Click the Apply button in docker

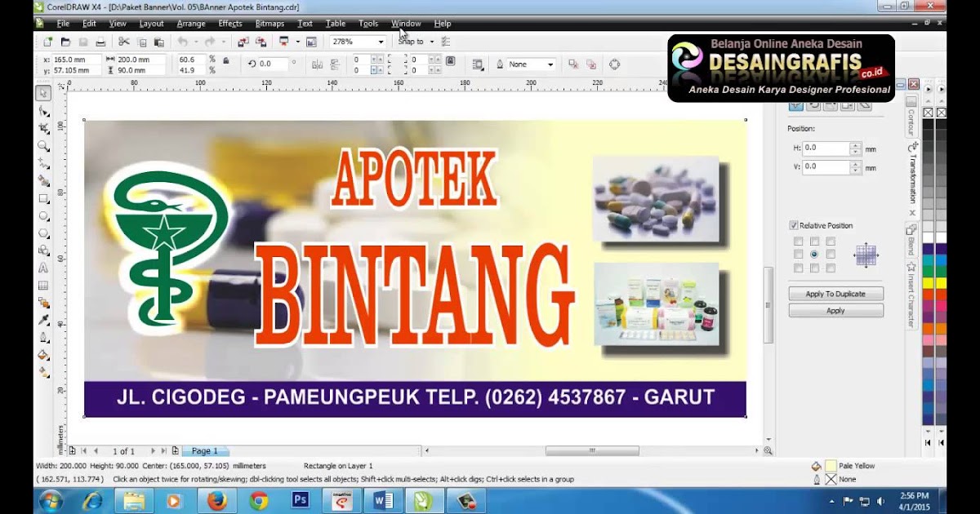[x=835, y=311]
